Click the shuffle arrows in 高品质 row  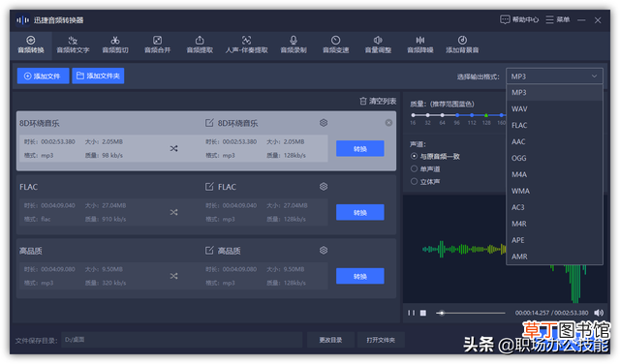click(173, 276)
